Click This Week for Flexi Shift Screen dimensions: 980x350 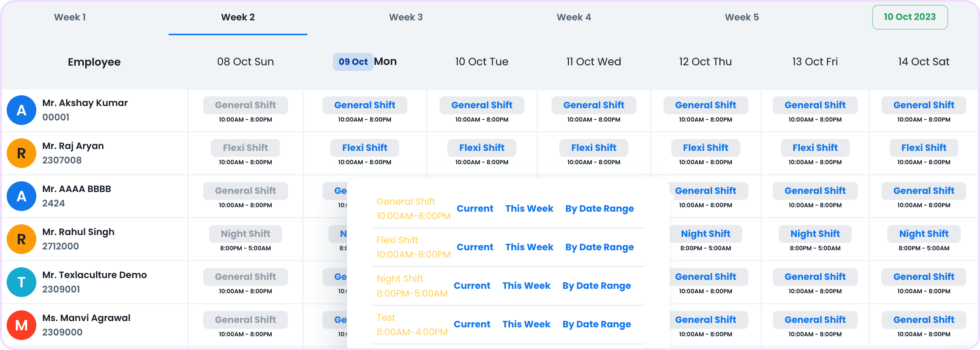tap(529, 247)
